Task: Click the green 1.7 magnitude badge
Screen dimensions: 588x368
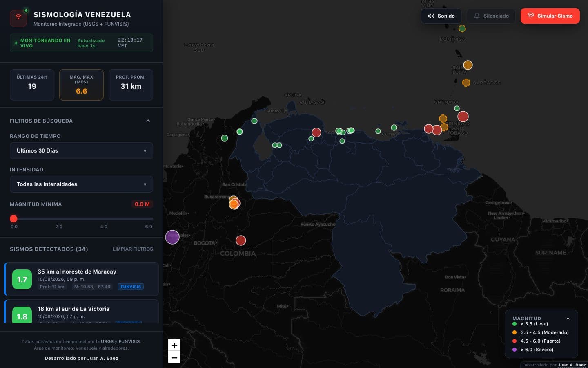Action: click(22, 279)
